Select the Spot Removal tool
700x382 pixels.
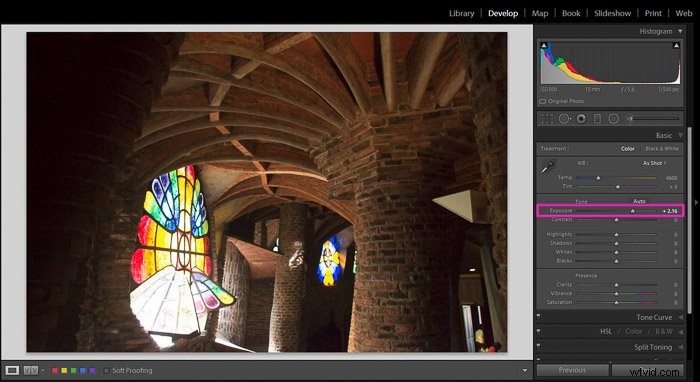click(565, 119)
